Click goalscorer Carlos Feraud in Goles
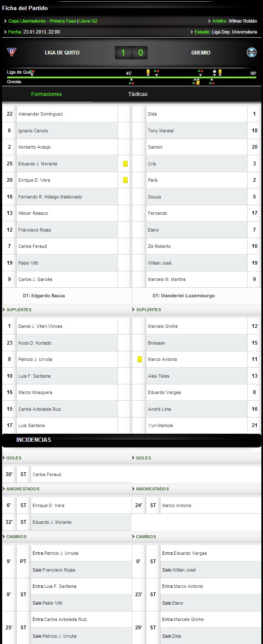This screenshot has width=263, height=644. coord(47,474)
